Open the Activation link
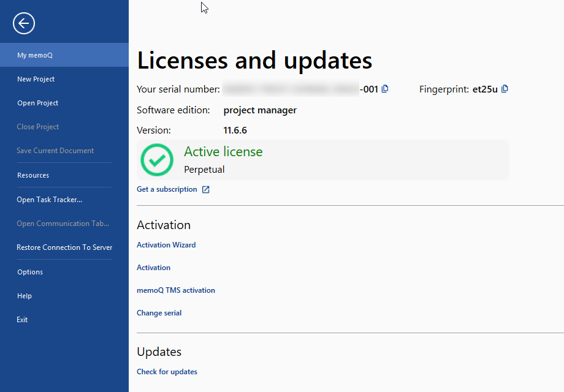Image resolution: width=564 pixels, height=392 pixels. (153, 268)
